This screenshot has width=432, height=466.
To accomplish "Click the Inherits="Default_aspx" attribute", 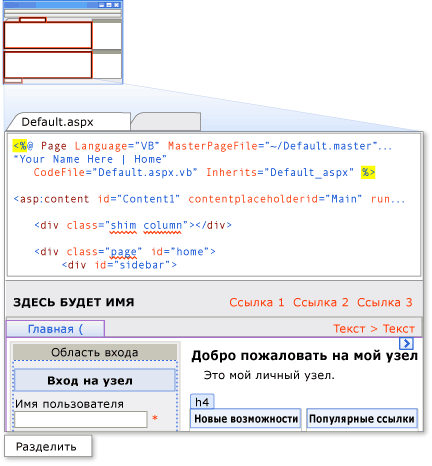I will (x=279, y=172).
